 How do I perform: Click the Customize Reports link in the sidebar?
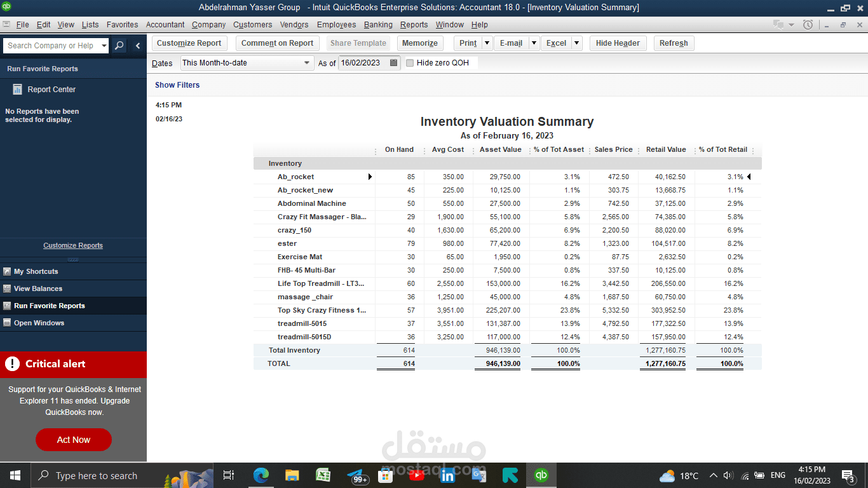click(73, 245)
